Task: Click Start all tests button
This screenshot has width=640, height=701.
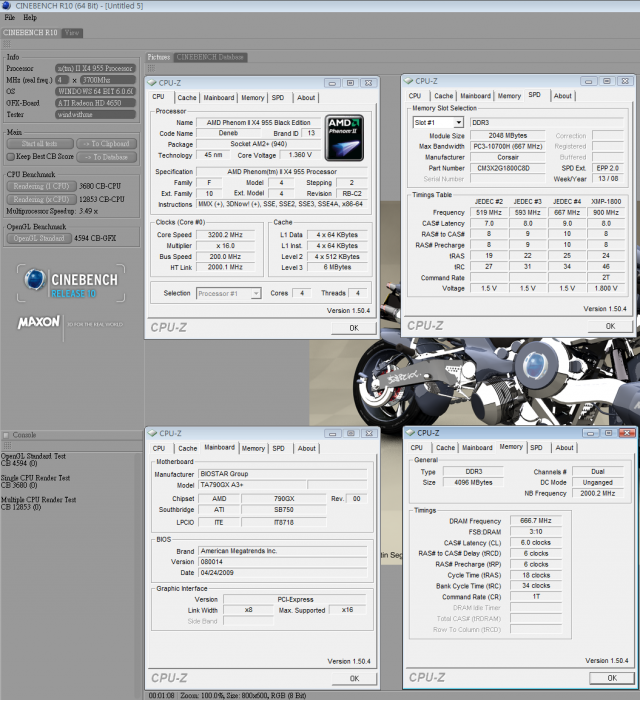Action: pos(40,144)
